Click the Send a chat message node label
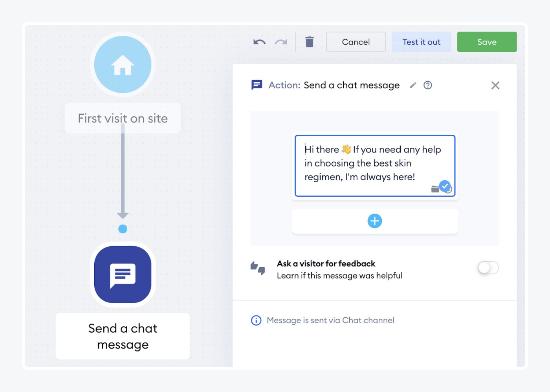The width and height of the screenshot is (550, 392). pos(123,336)
